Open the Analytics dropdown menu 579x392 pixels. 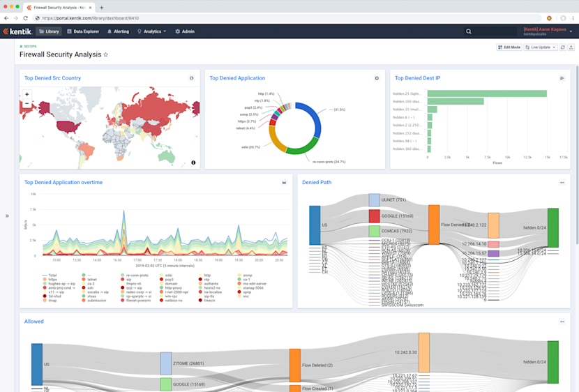[x=152, y=32]
